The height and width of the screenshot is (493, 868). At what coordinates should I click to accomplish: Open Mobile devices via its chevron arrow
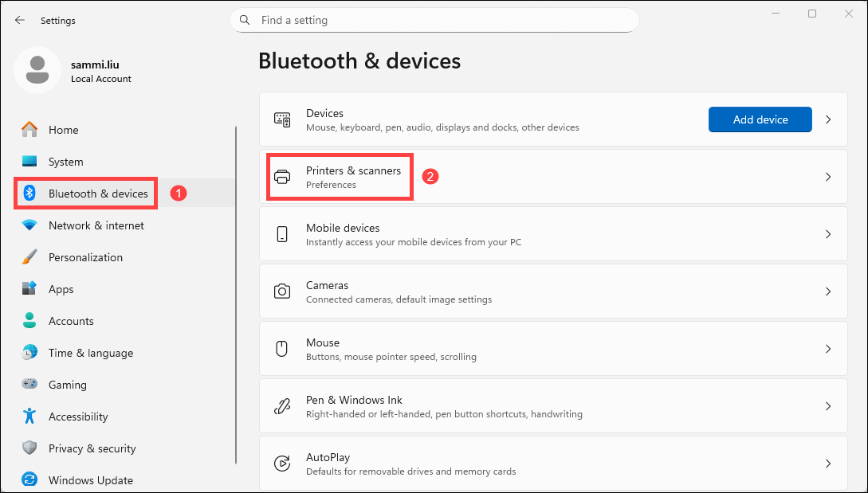828,234
